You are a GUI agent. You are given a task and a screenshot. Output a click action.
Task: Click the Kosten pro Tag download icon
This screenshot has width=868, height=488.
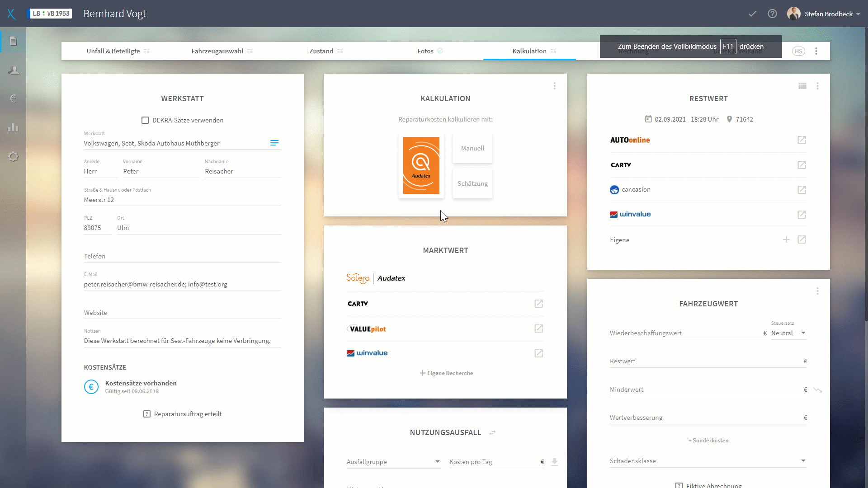[555, 462]
